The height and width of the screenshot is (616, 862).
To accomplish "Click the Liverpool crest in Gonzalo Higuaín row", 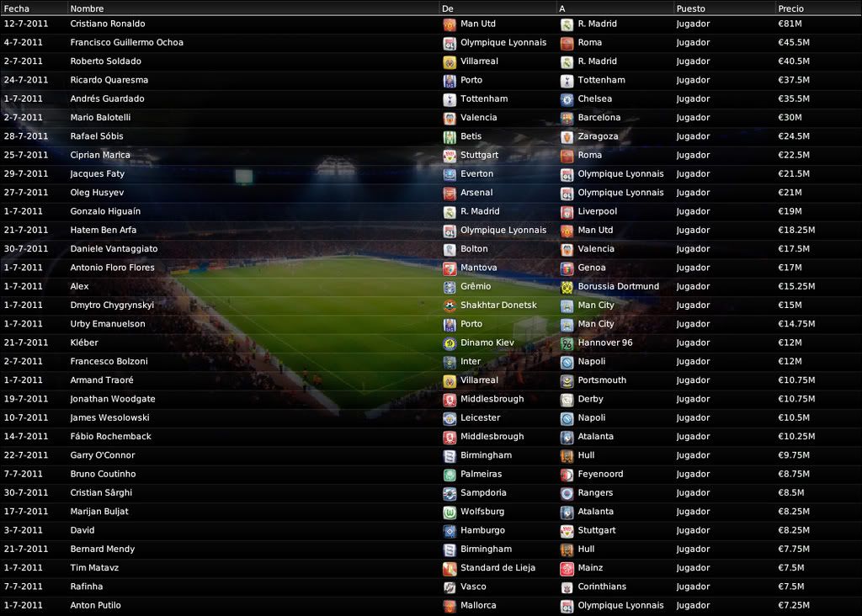I will [x=567, y=212].
